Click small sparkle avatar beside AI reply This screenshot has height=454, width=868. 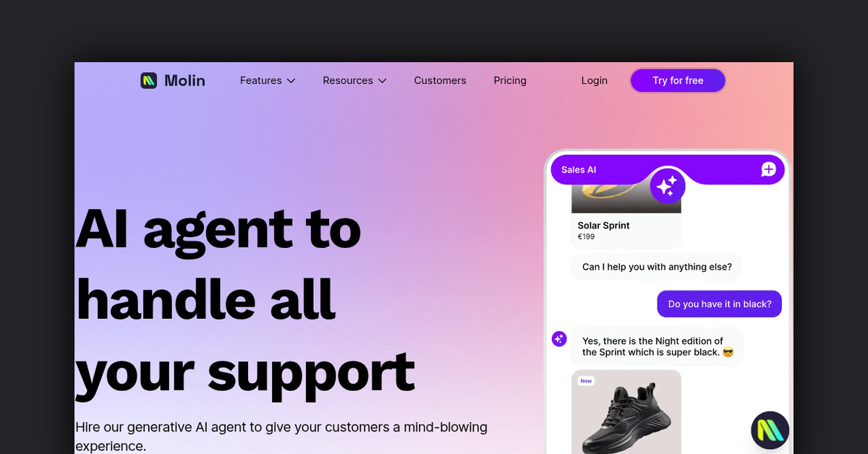click(x=559, y=338)
